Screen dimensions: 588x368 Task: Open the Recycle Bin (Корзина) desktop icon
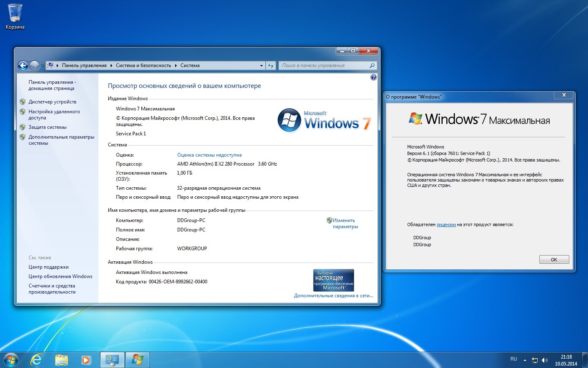tap(15, 16)
